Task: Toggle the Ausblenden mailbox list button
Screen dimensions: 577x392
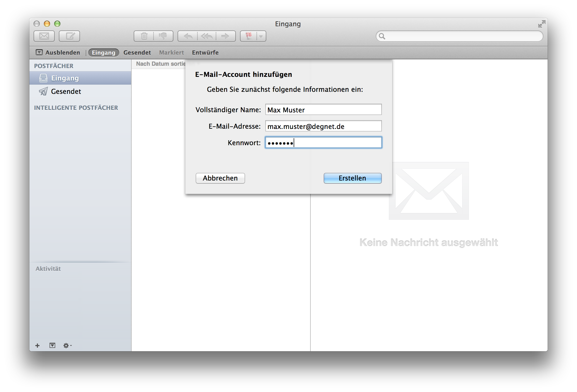Action: pyautogui.click(x=58, y=53)
